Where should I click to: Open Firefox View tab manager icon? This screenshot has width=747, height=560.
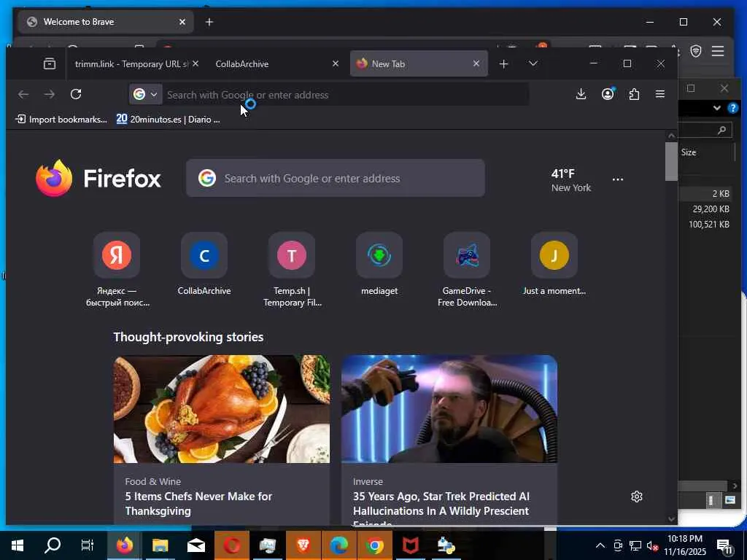pos(50,63)
